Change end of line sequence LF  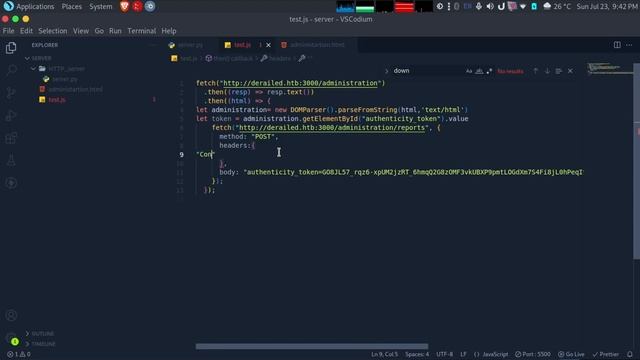(463, 354)
